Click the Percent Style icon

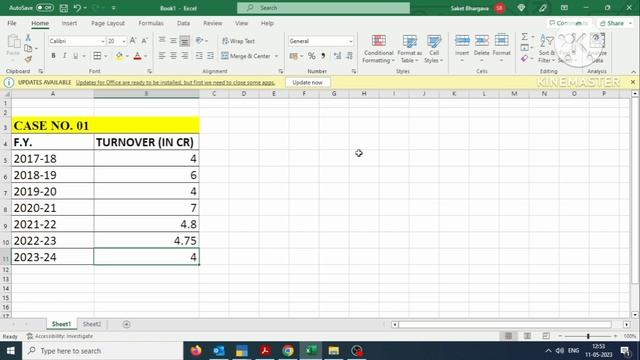click(x=311, y=56)
